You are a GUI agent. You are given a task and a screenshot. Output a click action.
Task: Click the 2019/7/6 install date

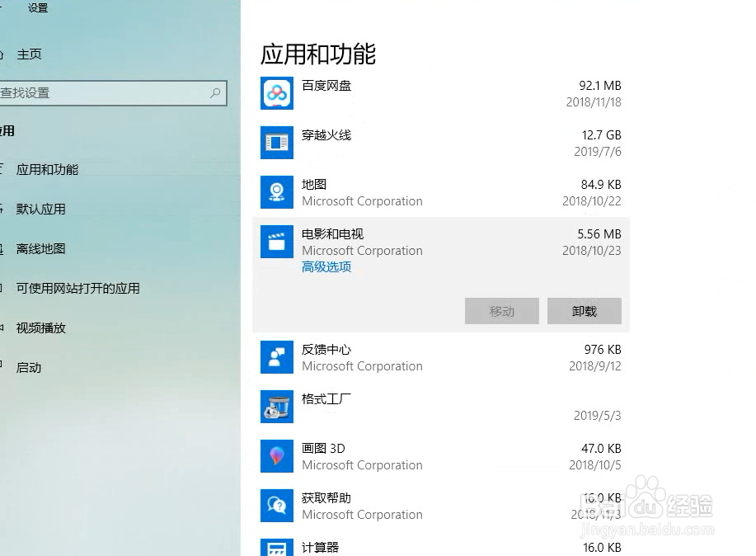(x=598, y=152)
